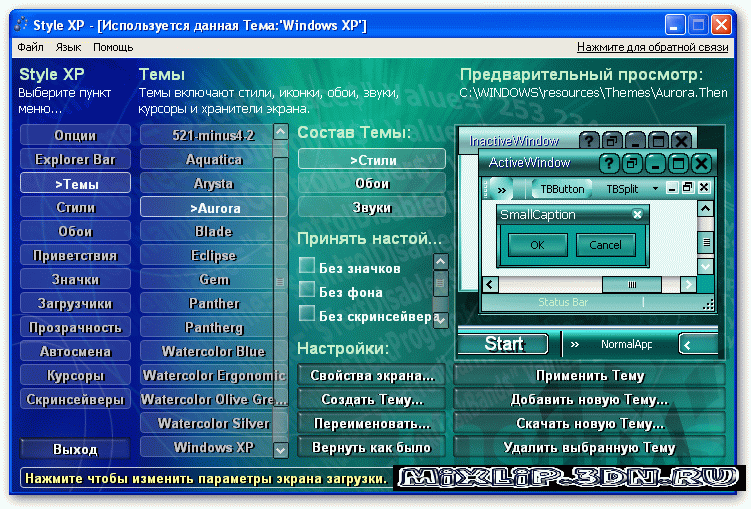Click themes list scrollbar thumb
Image resolution: width=751 pixels, height=509 pixels.
coord(280,282)
